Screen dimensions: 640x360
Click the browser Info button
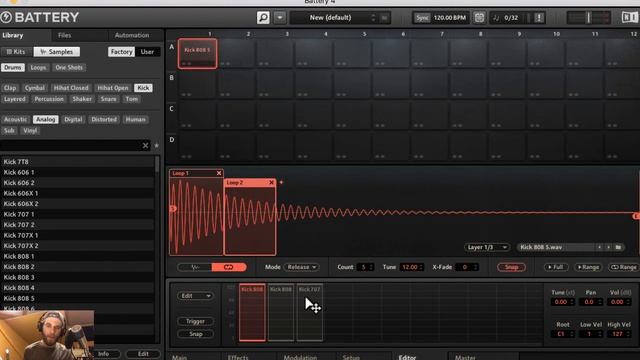[x=103, y=354]
